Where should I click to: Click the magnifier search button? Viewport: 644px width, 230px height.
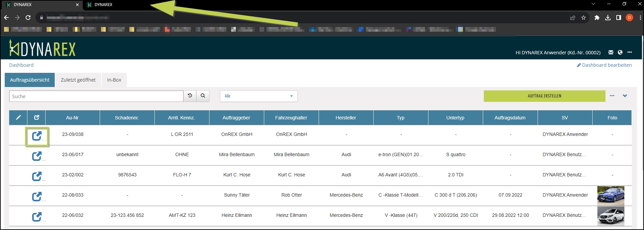[x=203, y=96]
